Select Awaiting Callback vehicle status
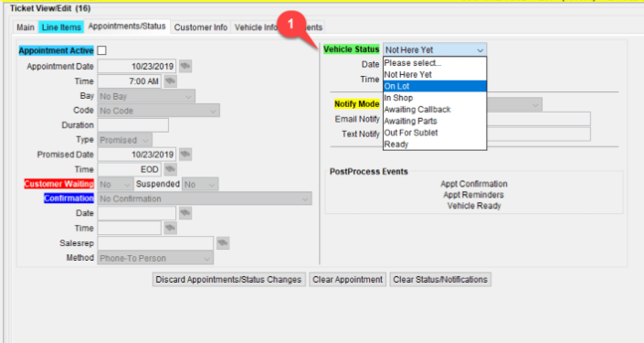The height and width of the screenshot is (343, 644). click(x=435, y=110)
